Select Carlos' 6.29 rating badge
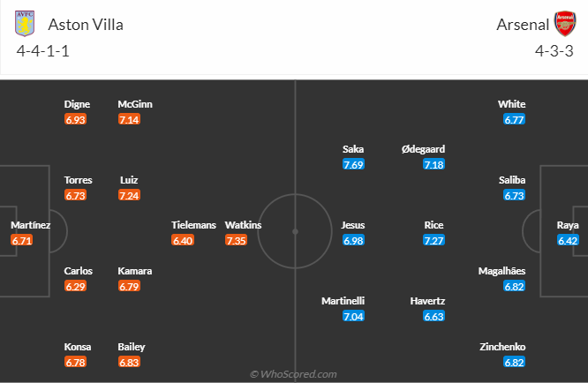 tap(75, 286)
